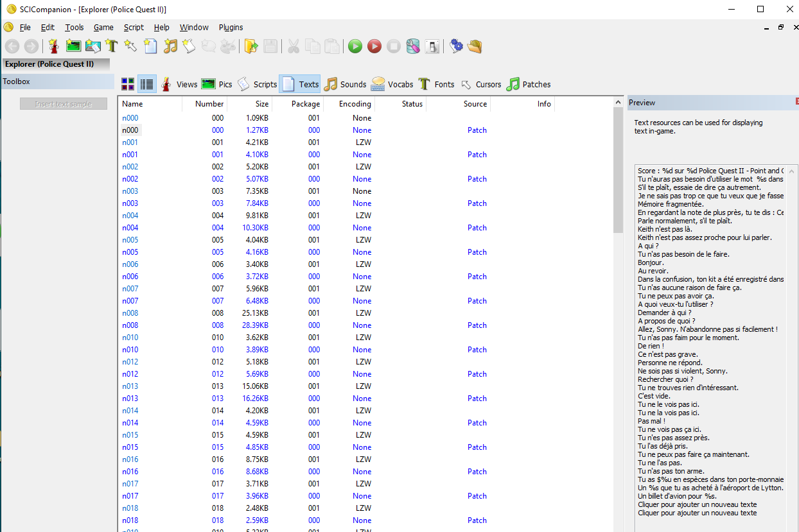Sort list by Name column header

click(150, 104)
